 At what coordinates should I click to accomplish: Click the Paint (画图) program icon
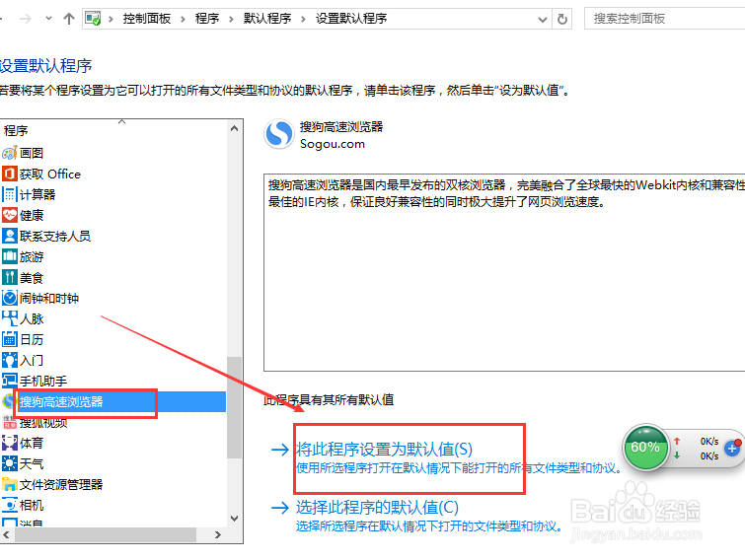[x=10, y=153]
